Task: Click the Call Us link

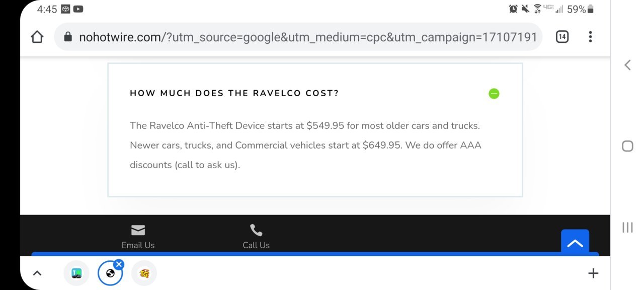Action: [256, 245]
